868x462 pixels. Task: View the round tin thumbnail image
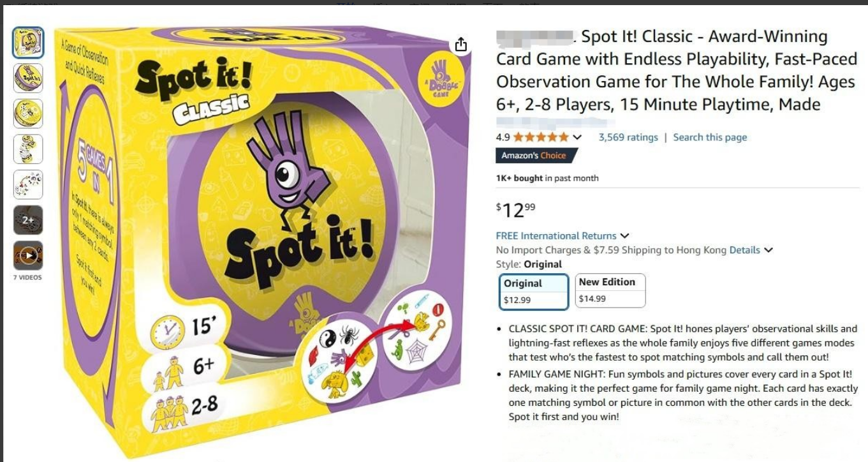[x=28, y=114]
